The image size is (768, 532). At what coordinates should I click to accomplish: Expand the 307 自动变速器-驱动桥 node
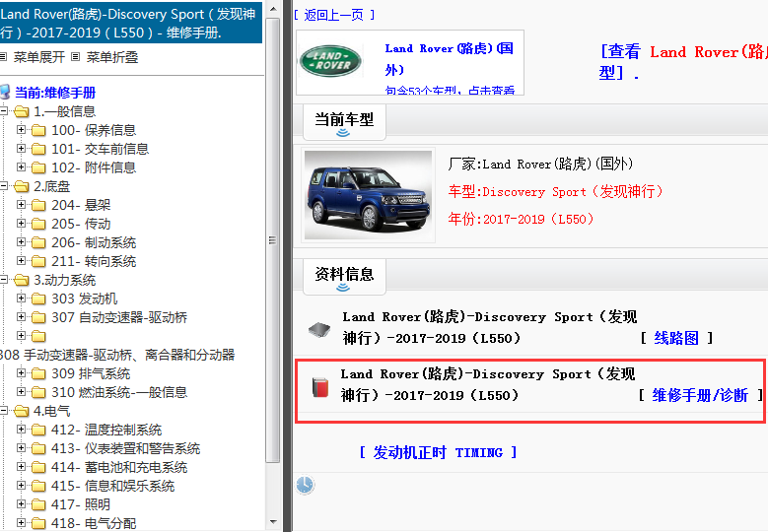point(21,317)
